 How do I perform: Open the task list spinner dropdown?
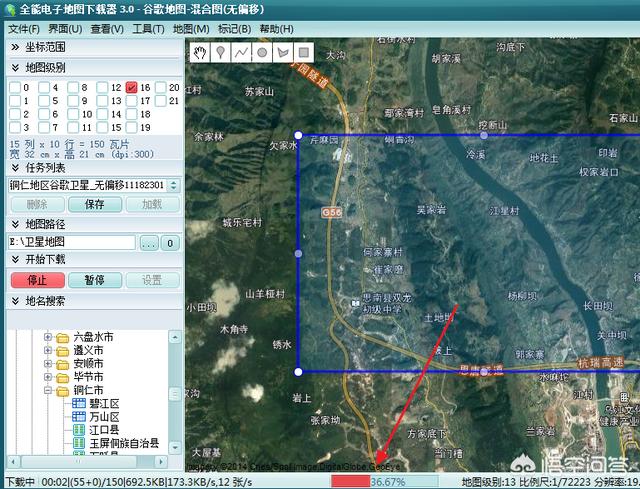[173, 185]
